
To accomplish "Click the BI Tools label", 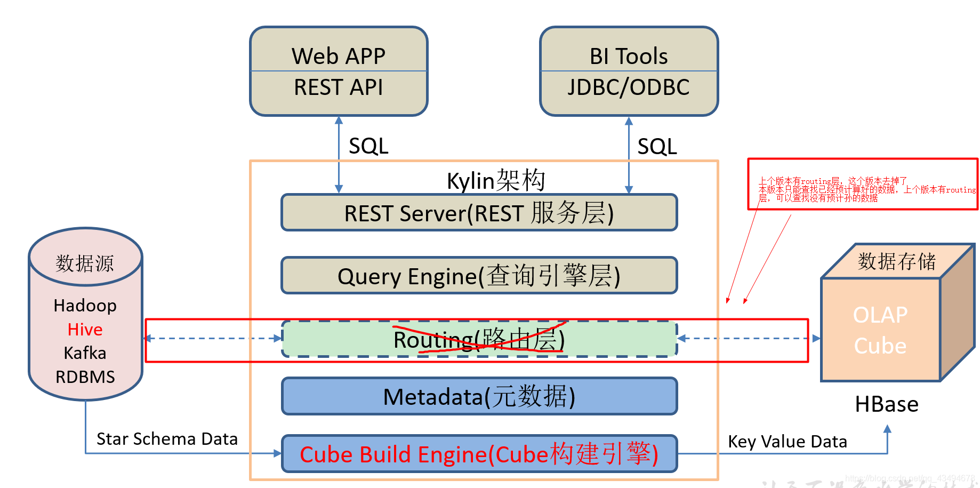I will (629, 56).
